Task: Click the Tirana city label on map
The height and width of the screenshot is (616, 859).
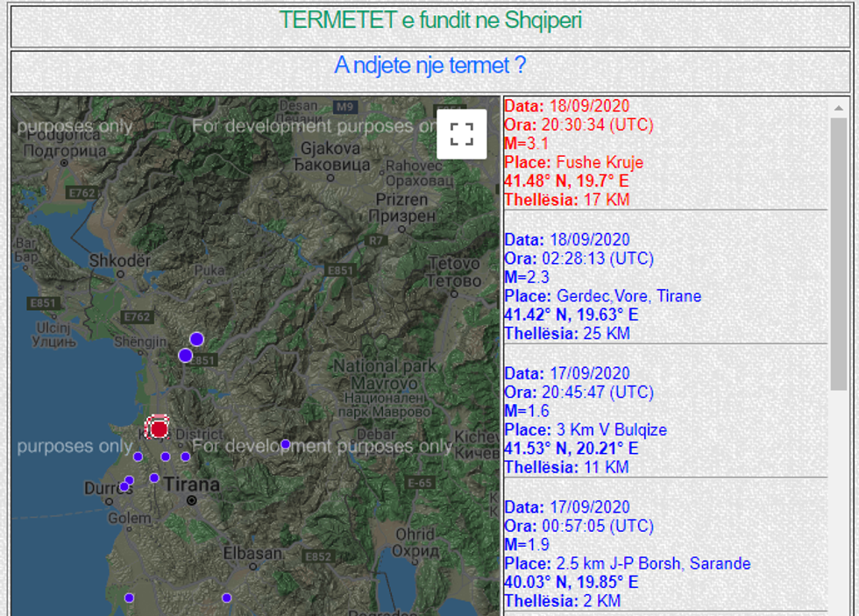Action: (192, 485)
